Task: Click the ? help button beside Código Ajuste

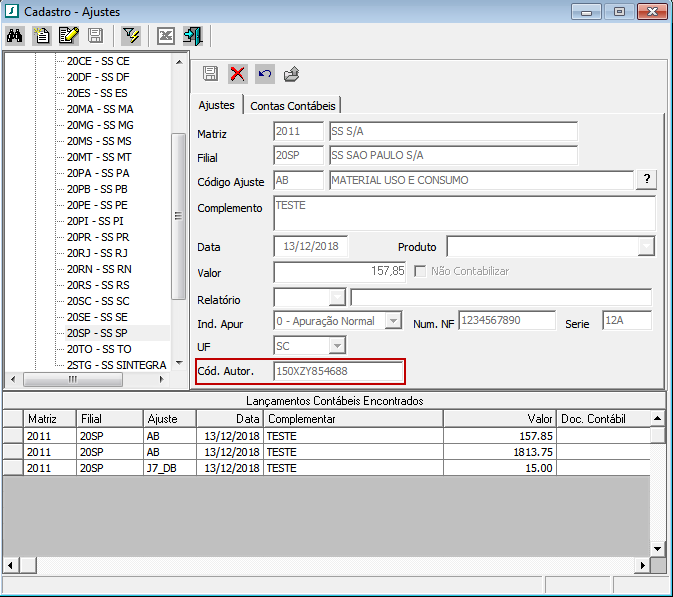Action: coord(647,180)
